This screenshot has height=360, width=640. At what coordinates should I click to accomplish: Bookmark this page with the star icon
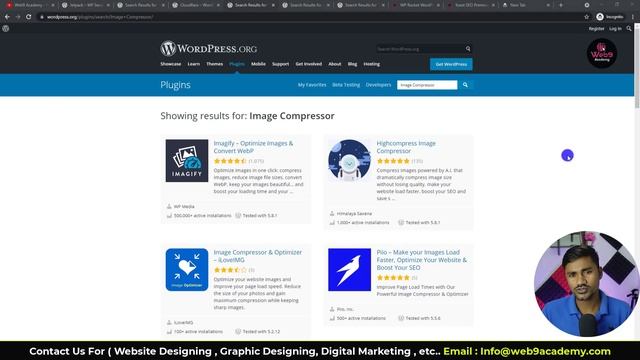pos(587,17)
